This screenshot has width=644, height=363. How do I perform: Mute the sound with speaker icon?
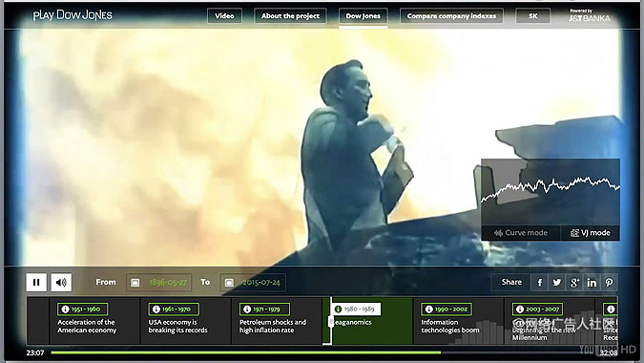(x=61, y=283)
